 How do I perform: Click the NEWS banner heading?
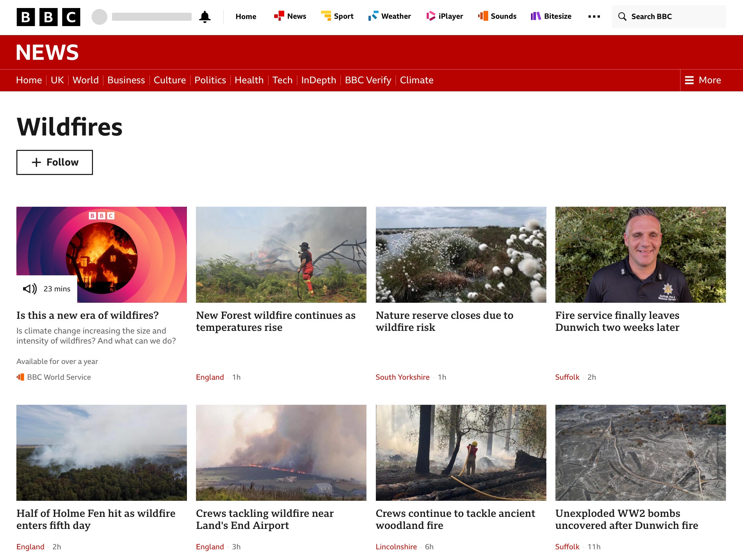(x=47, y=53)
